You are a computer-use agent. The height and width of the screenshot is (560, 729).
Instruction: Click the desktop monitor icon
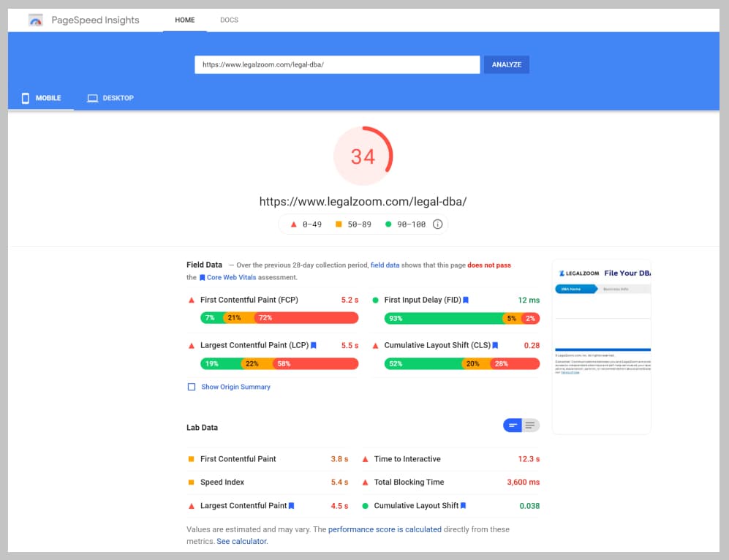click(x=93, y=98)
